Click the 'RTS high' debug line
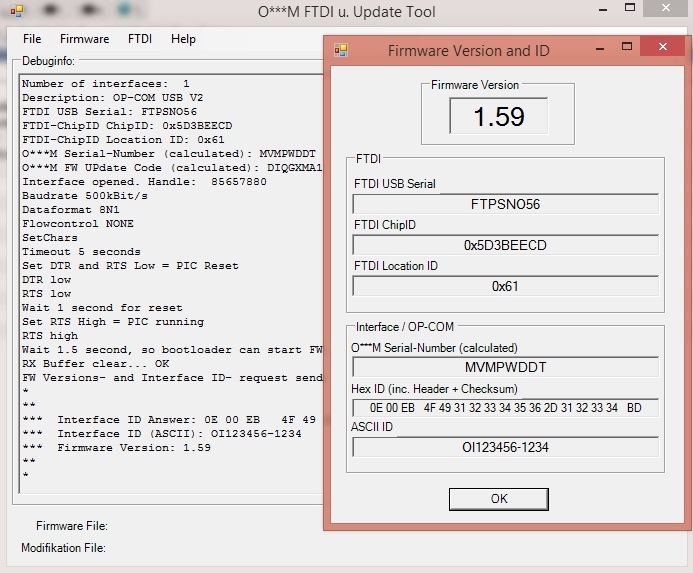The image size is (693, 573). (x=50, y=336)
